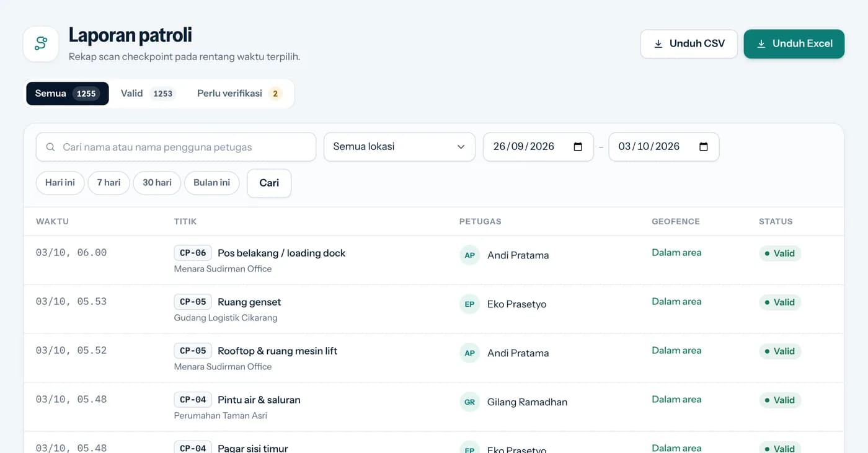
Task: Click the end date field 03/10/2026
Action: pos(664,147)
